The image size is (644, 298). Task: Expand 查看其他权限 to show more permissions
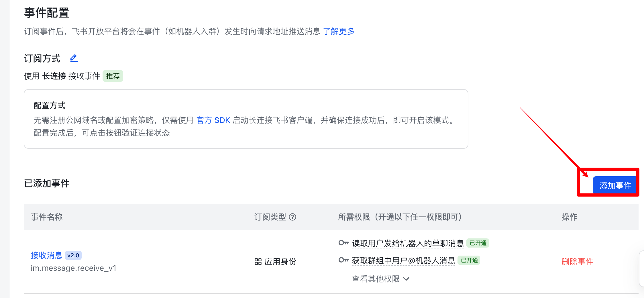376,279
